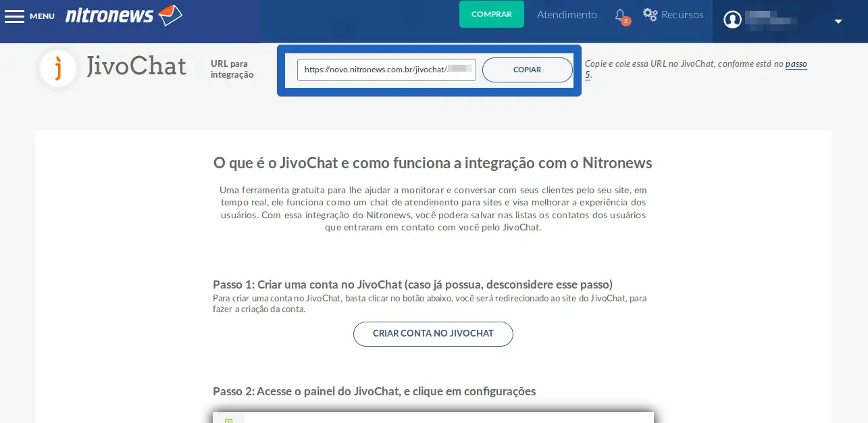Click the envelope icon in Nitronews logo
Viewport: 868px width, 423px height.
pyautogui.click(x=170, y=15)
